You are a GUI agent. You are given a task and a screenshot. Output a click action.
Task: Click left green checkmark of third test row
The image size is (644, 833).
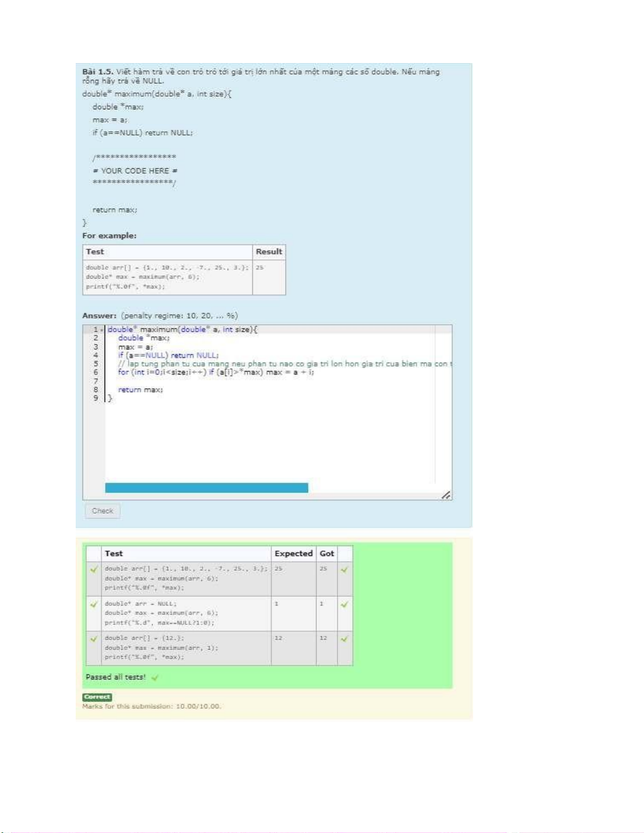pos(94,639)
